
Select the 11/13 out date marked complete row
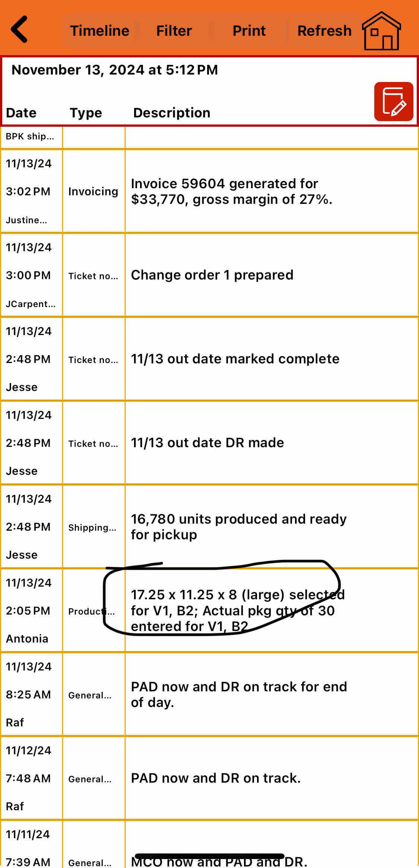(235, 359)
